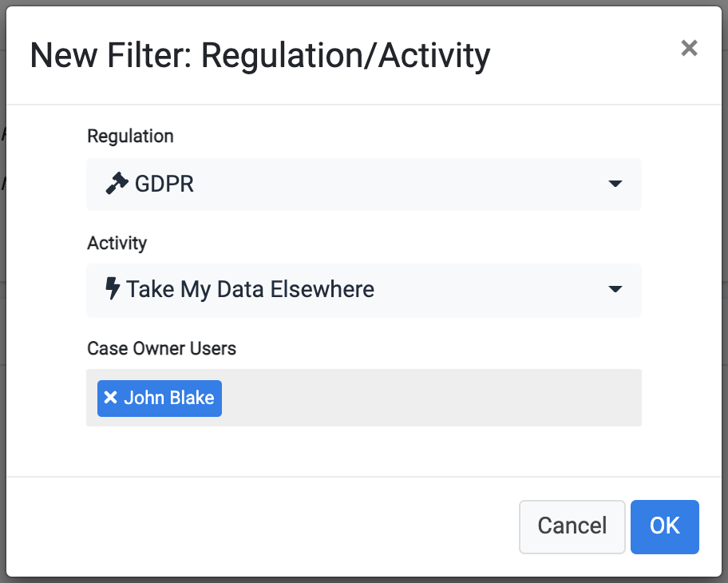Open the Take My Data Elsewhere selector

click(363, 291)
